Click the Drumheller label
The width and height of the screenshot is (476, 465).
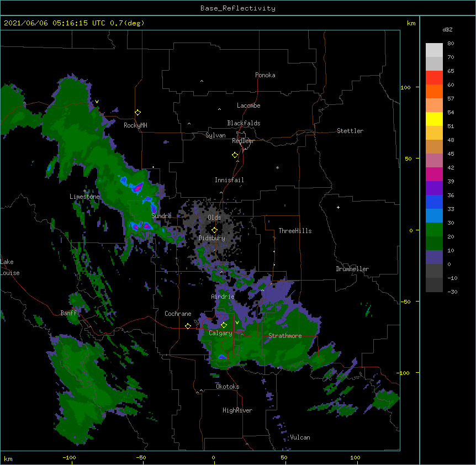352,269
